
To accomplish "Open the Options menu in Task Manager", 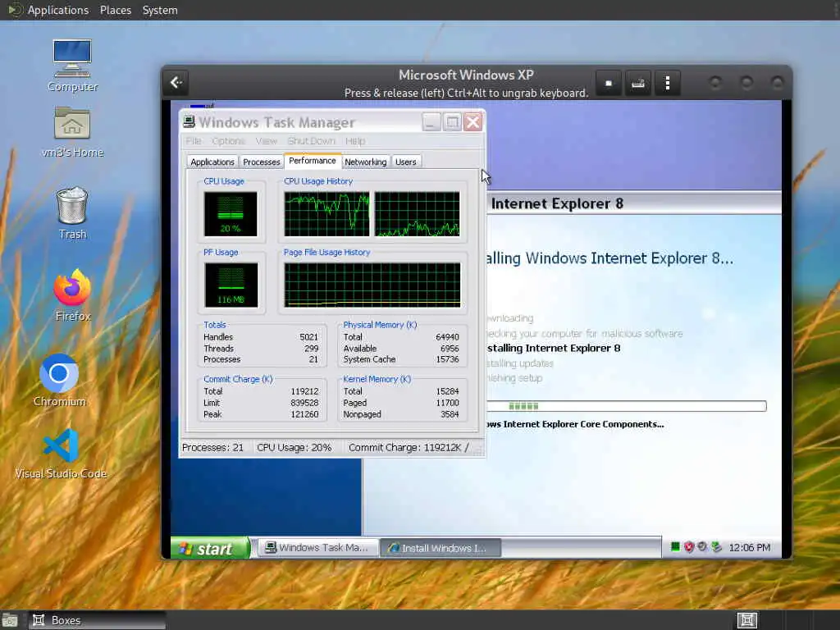I will point(228,141).
